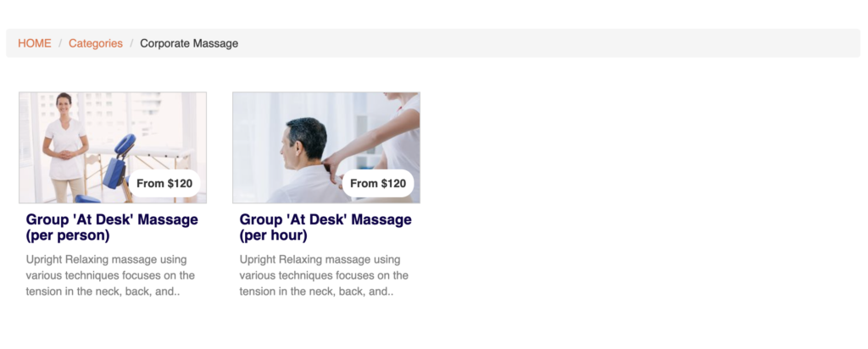Click the slash separator after HOME
The width and height of the screenshot is (868, 349).
(60, 43)
